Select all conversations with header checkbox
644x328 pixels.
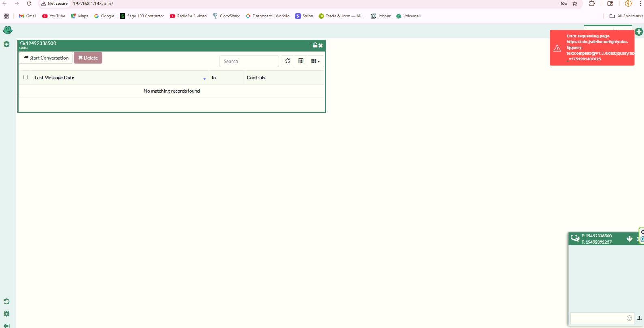pos(26,77)
